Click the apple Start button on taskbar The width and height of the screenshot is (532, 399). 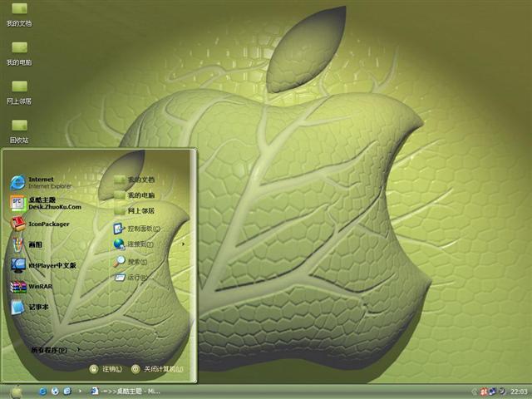(16, 392)
